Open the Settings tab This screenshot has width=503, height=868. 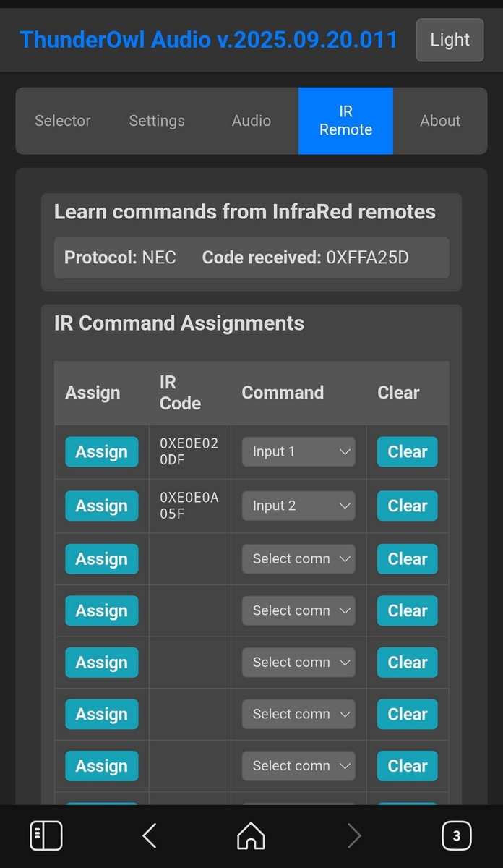tap(157, 121)
